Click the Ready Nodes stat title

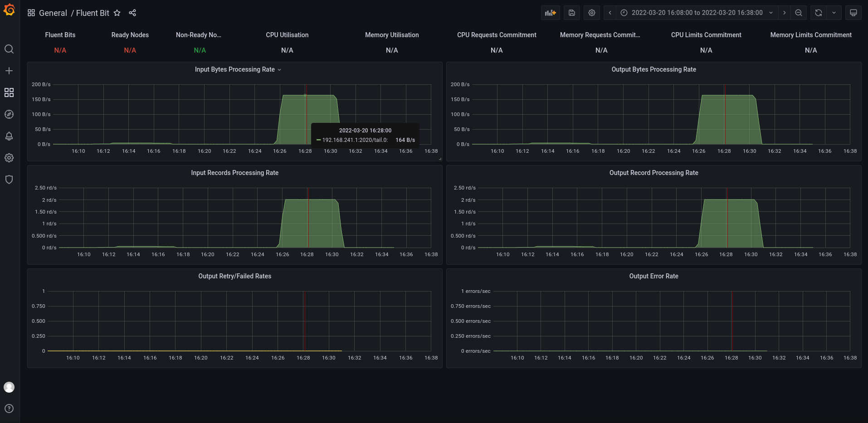click(130, 35)
